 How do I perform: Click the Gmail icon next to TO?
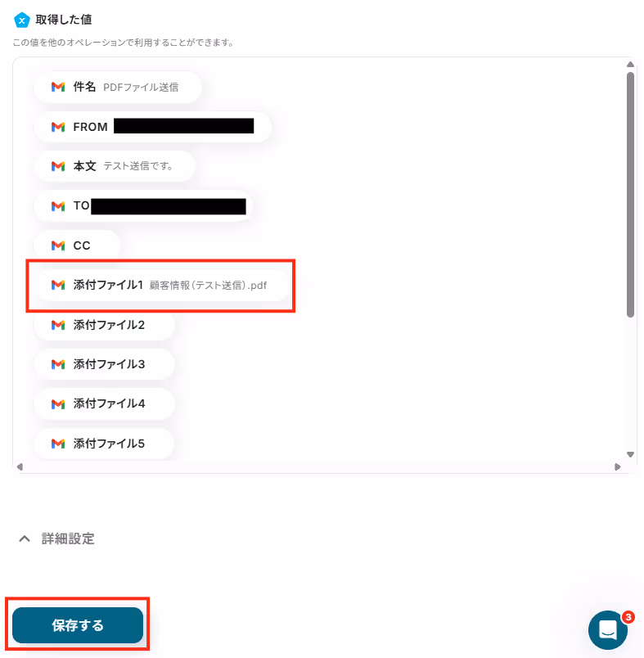click(x=58, y=206)
